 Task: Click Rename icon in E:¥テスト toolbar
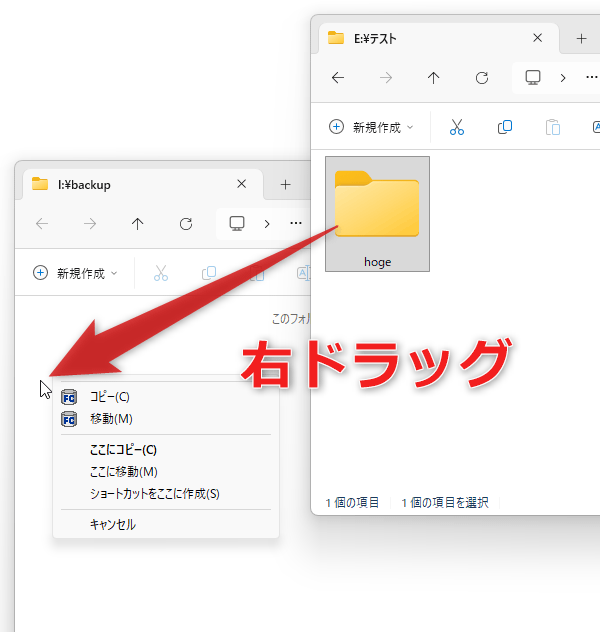pyautogui.click(x=596, y=127)
